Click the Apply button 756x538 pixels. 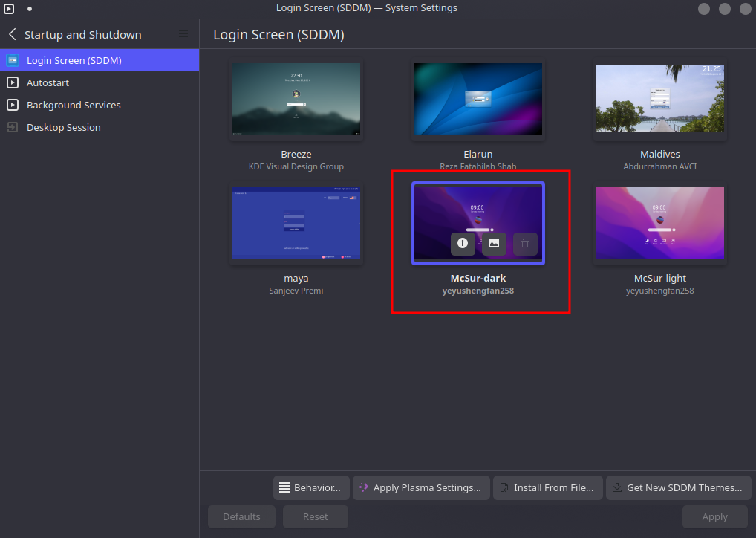714,516
